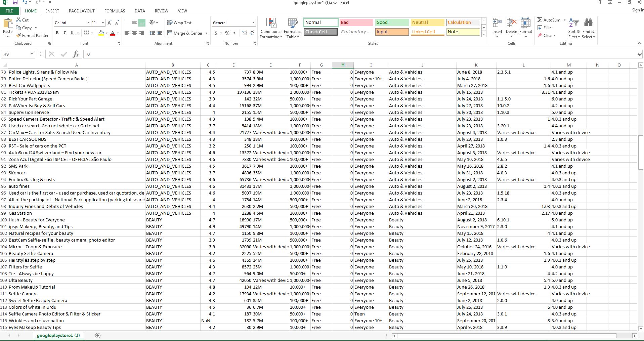644x341 pixels.
Task: Open the Fill dropdown
Action: [545, 28]
